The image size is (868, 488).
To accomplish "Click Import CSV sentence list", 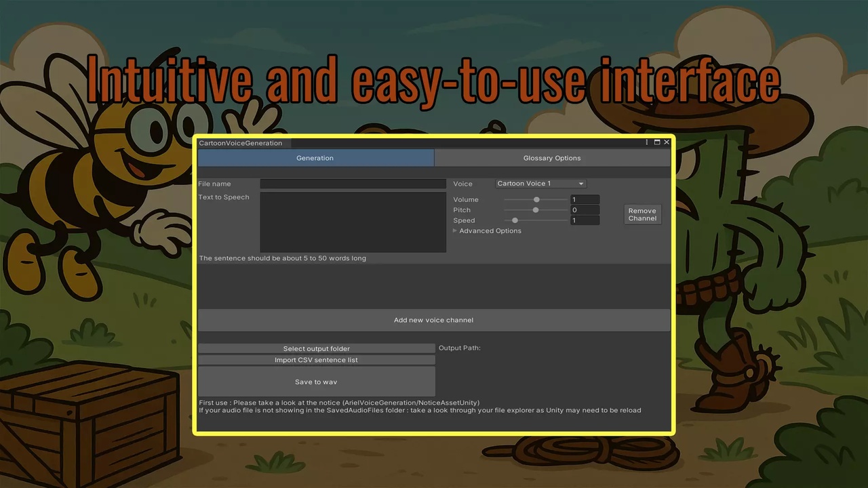I will pos(317,360).
